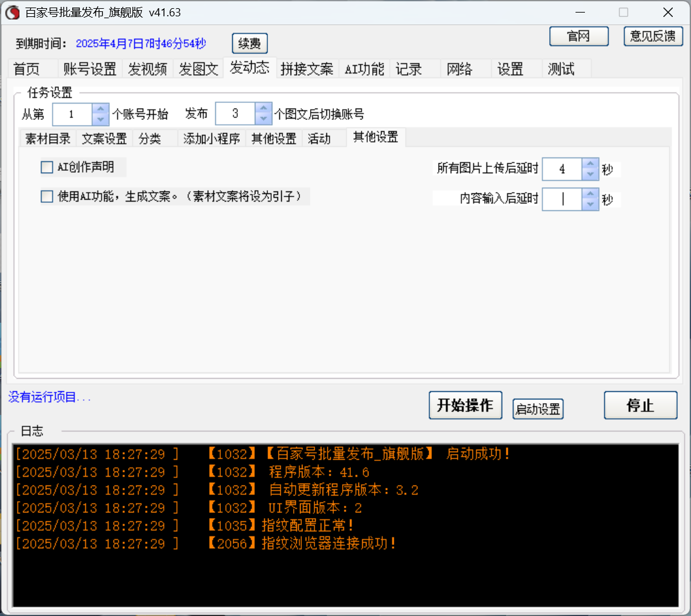Open the 其他设置 sub-tab before 活动

(x=274, y=139)
